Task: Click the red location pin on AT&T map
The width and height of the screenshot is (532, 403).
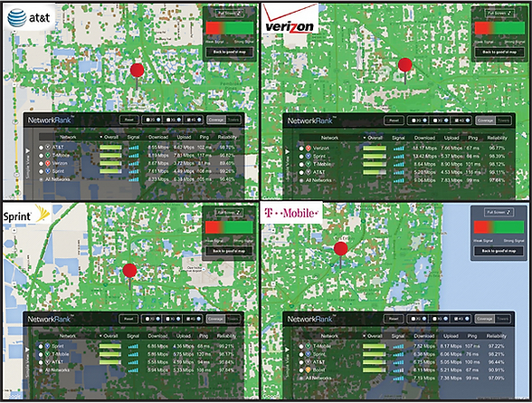Action: pyautogui.click(x=138, y=71)
